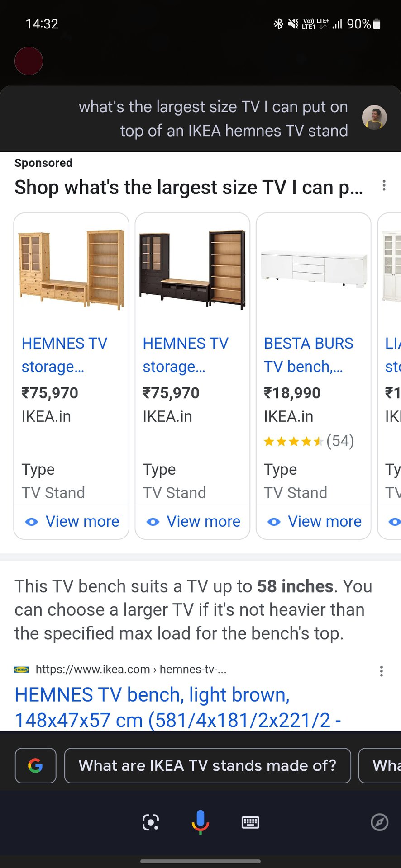This screenshot has width=401, height=868.
Task: View more on first HEMNES TV storage
Action: (72, 521)
